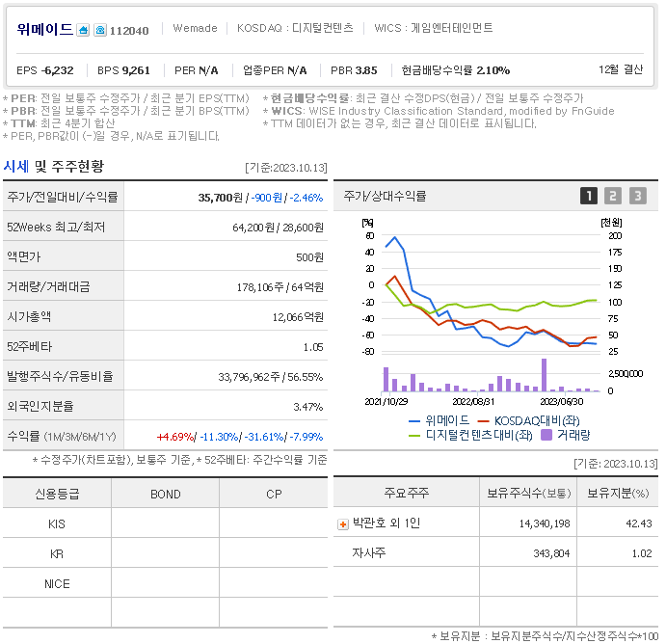Switch to chart tab 1
This screenshot has width=666, height=644.
pos(589,196)
